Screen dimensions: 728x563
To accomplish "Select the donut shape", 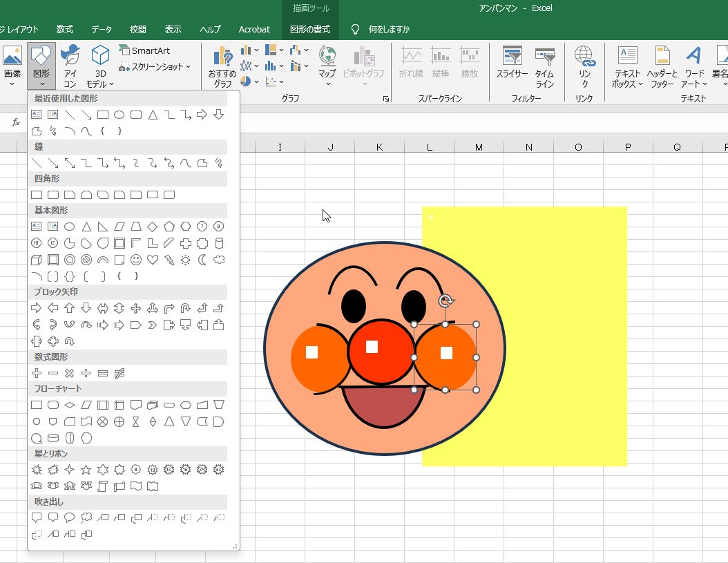I will 69,260.
